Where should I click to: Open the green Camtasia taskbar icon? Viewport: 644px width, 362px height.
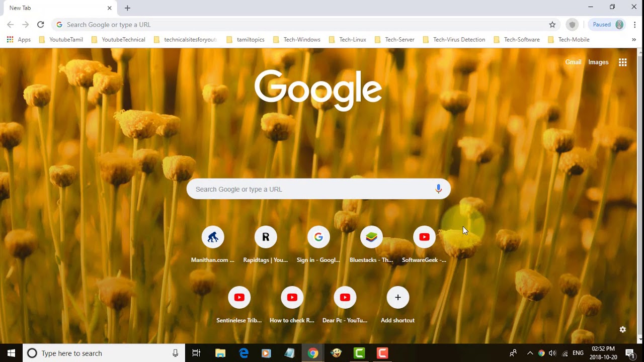click(x=359, y=353)
